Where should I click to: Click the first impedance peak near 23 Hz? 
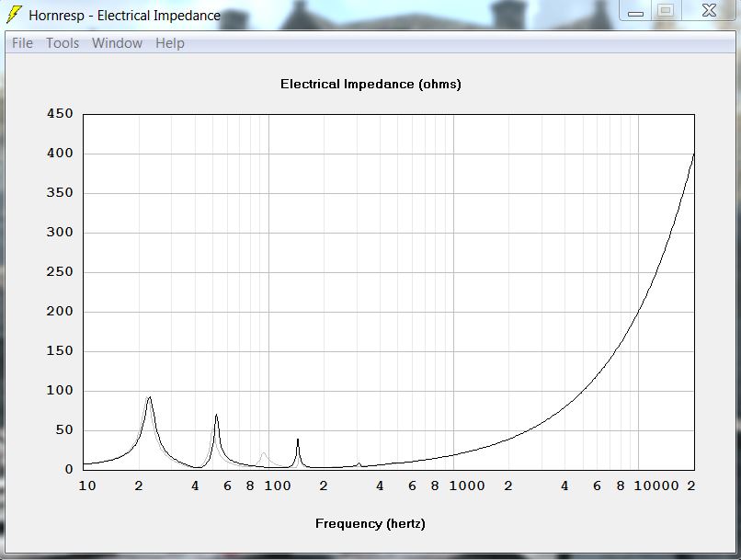coord(150,398)
